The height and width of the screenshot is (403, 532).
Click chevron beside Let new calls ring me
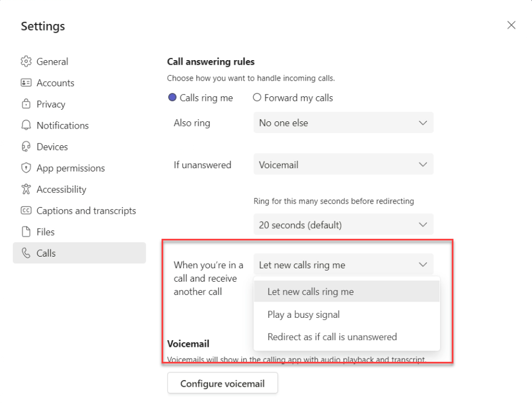(423, 264)
